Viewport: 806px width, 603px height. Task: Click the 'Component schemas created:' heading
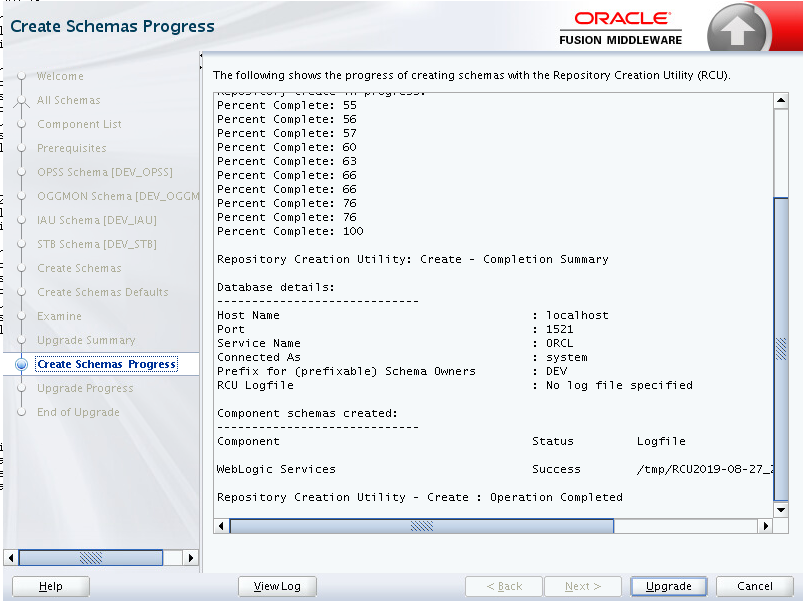pos(307,413)
